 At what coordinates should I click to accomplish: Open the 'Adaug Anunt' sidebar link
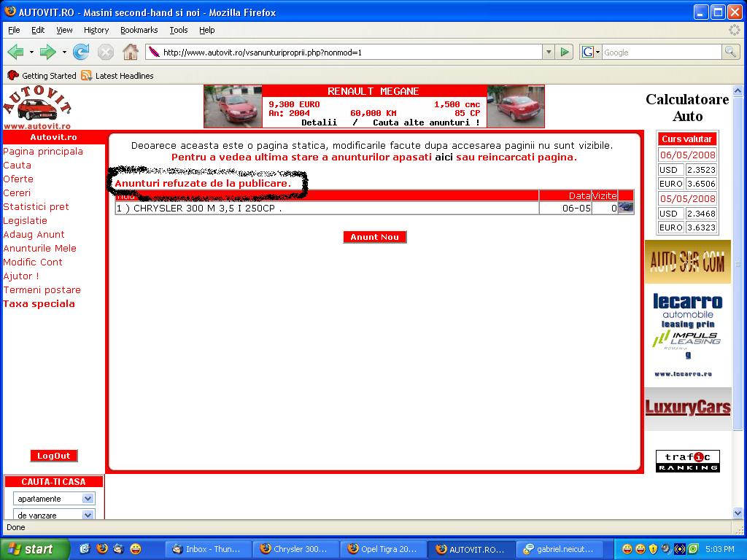[34, 234]
